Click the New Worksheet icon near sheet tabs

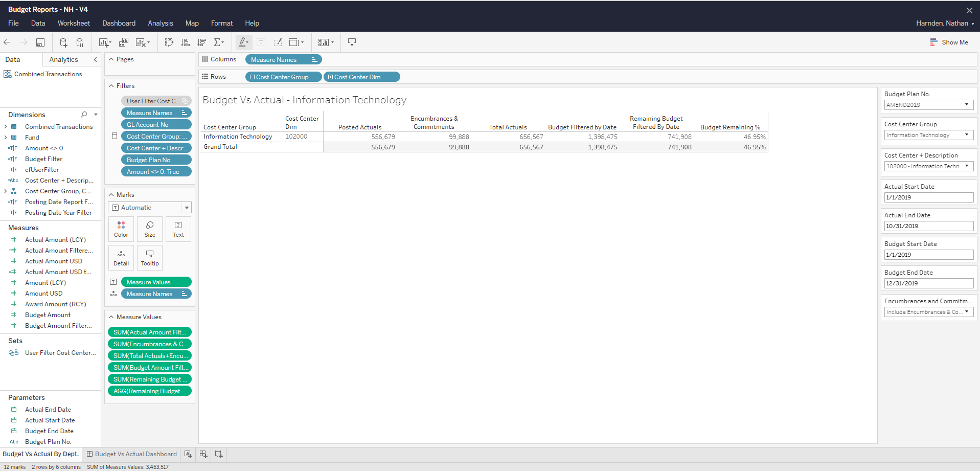(x=188, y=454)
